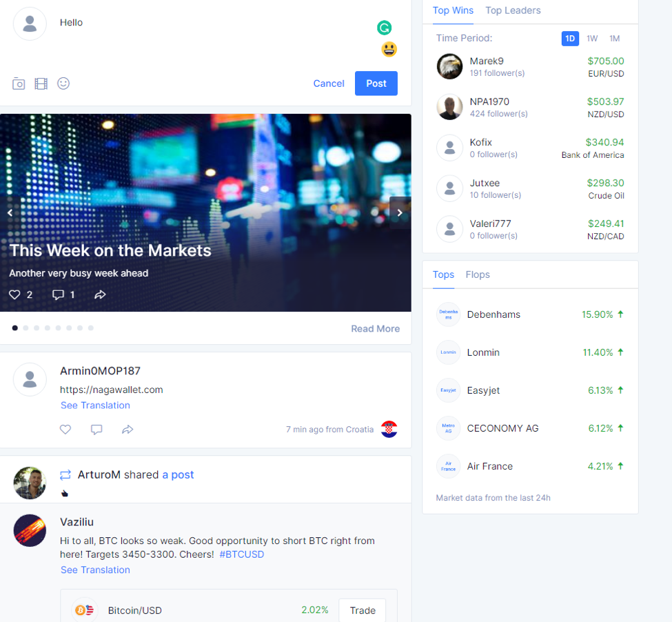Viewport: 672px width, 622px height.
Task: Click See Translation under Armin0MOP187's post
Action: 95,405
